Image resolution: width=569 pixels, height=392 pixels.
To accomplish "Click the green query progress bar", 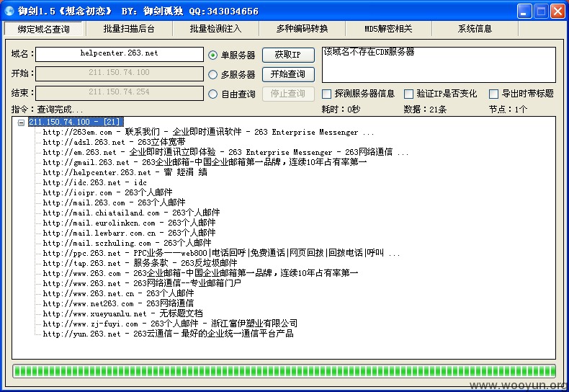I will (284, 371).
